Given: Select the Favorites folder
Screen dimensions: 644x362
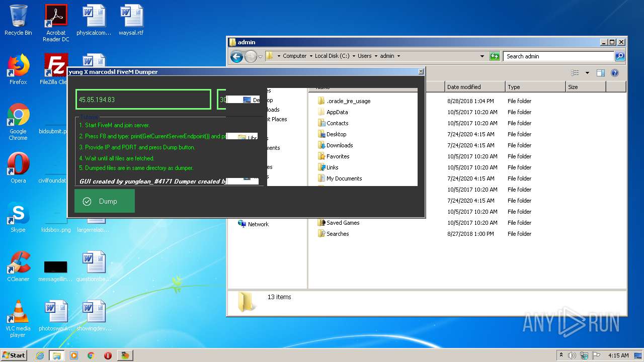Looking at the screenshot, I should 333,156.
